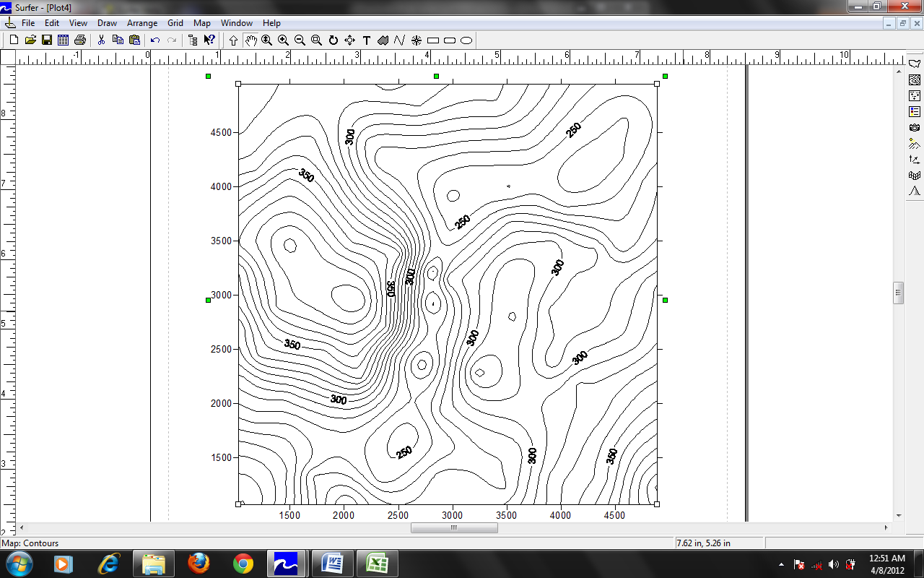Screen dimensions: 924x578
Task: Create a new base map from sidebar
Action: (x=915, y=64)
